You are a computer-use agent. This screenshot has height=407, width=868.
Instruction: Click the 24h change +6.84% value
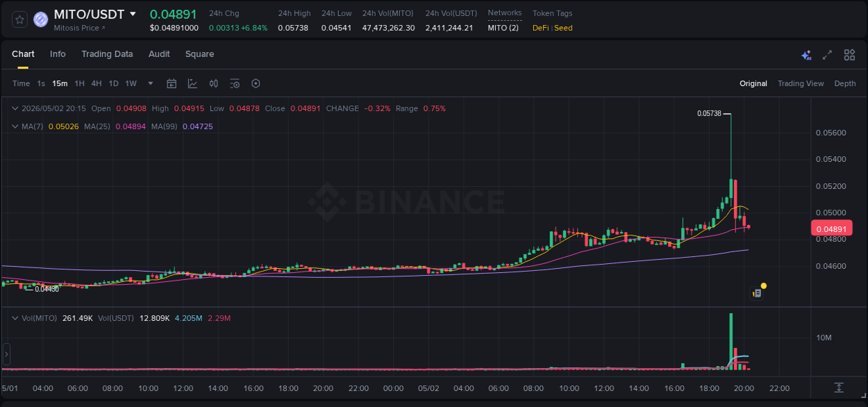click(254, 28)
